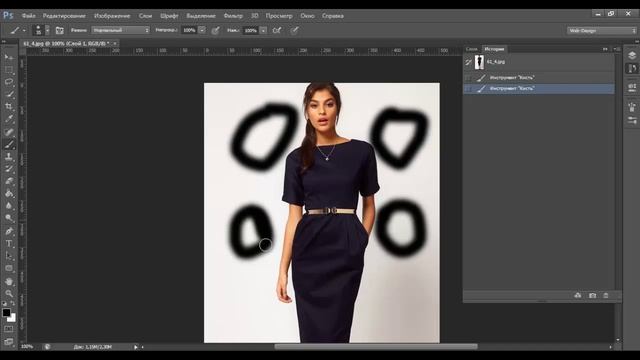This screenshot has width=640, height=360.
Task: Open the Окно menu
Action: [x=307, y=16]
